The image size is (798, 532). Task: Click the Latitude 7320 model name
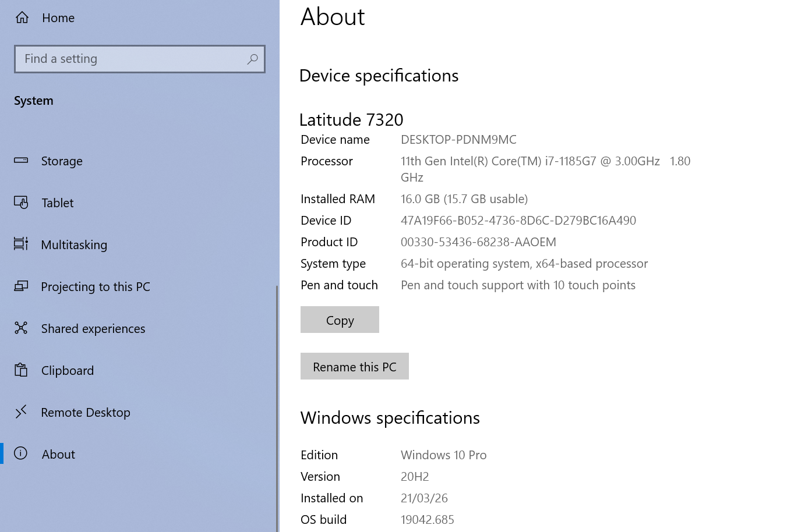tap(351, 119)
